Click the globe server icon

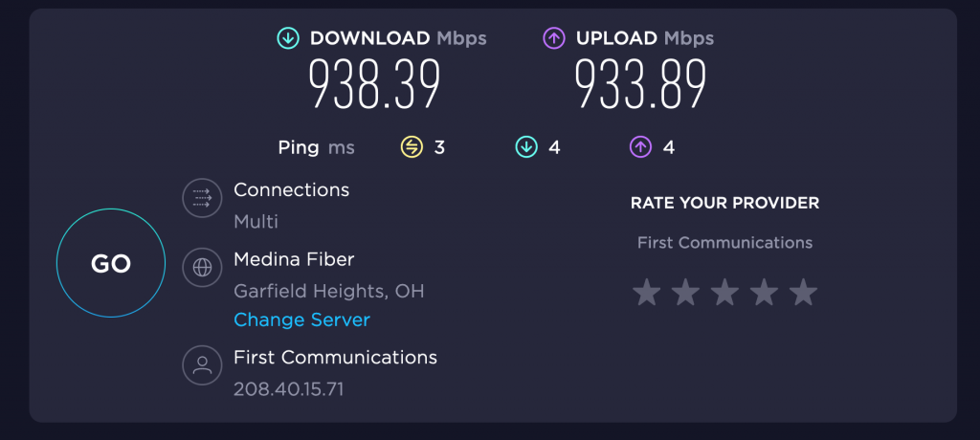tap(202, 268)
